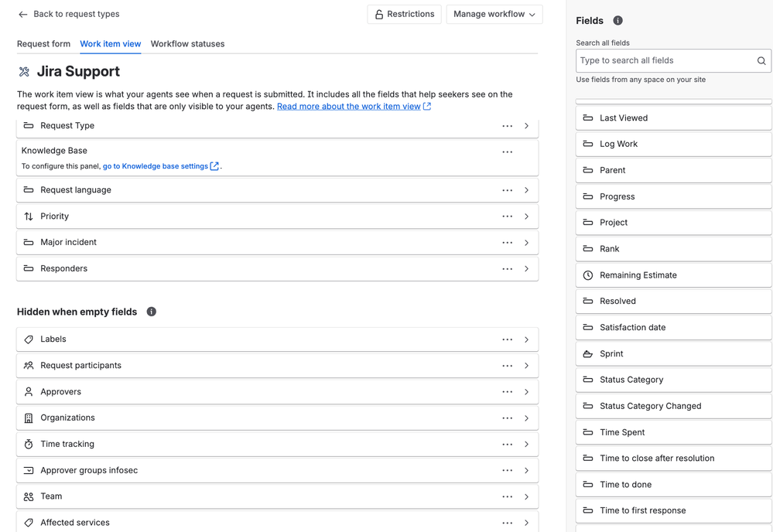Expand the Approvers field chevron

526,392
